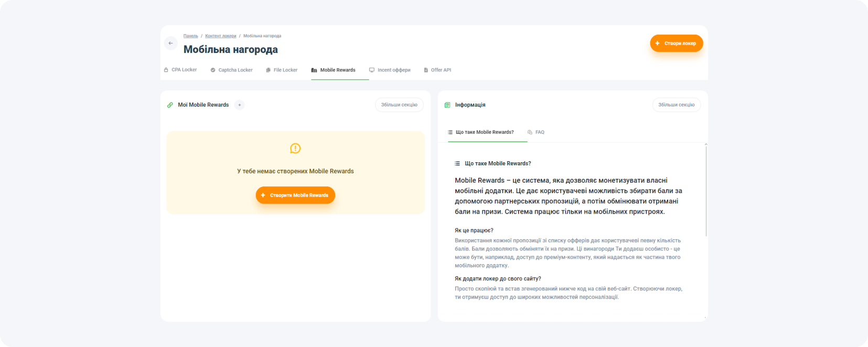Click the Створи локер button
The width and height of the screenshot is (868, 347).
pos(676,43)
